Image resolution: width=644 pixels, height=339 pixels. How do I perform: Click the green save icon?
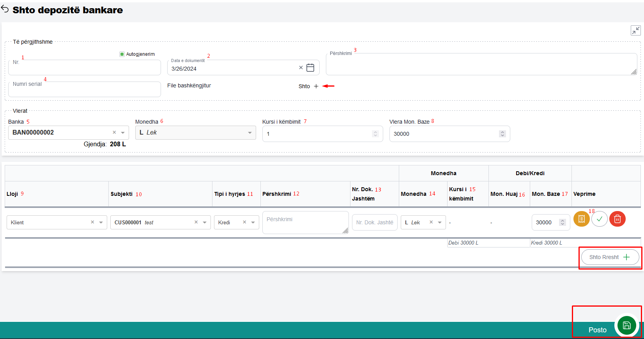[626, 325]
